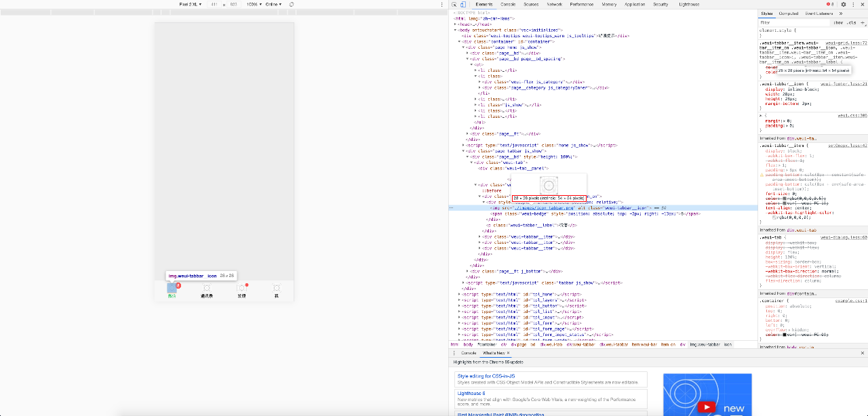Select the highlighted img weui-tabbar__icon DOM row
Viewport: 868px width, 416px height.
603,207
